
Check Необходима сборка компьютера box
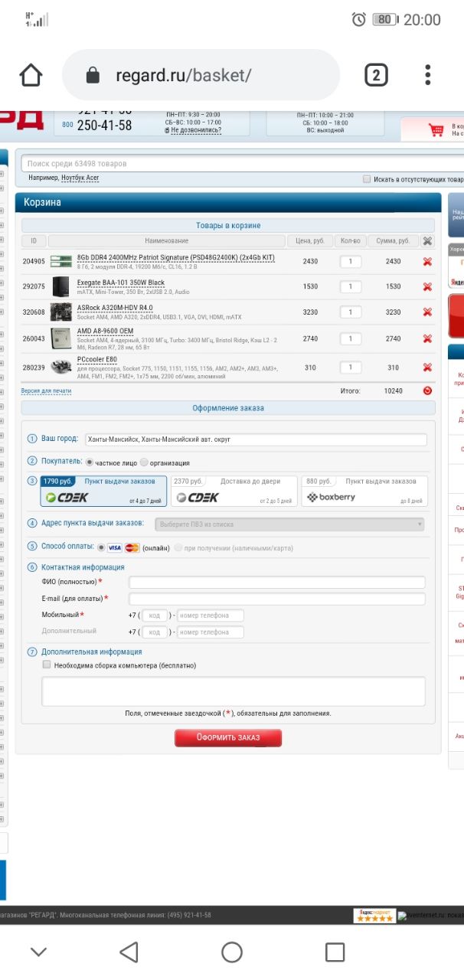[47, 665]
